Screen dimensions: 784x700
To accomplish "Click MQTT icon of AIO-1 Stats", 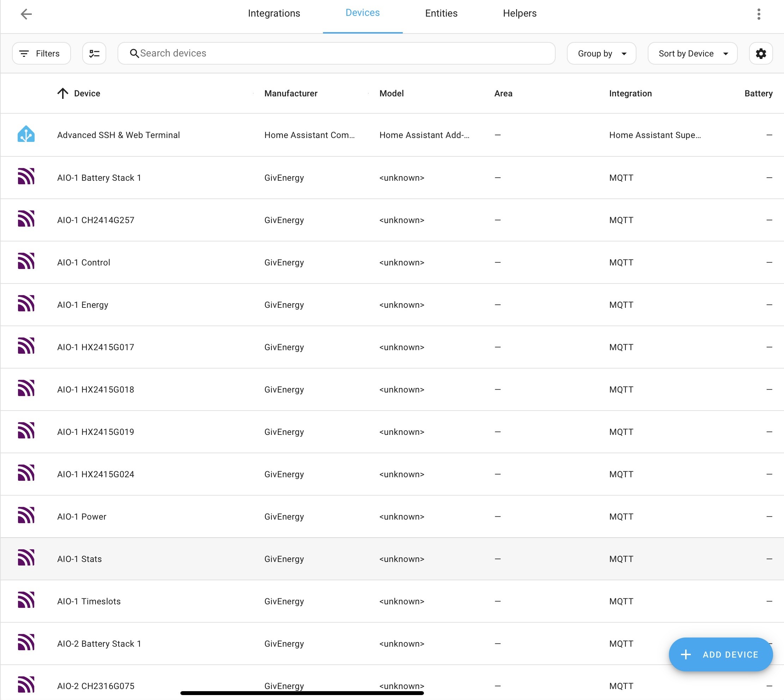I will point(26,557).
